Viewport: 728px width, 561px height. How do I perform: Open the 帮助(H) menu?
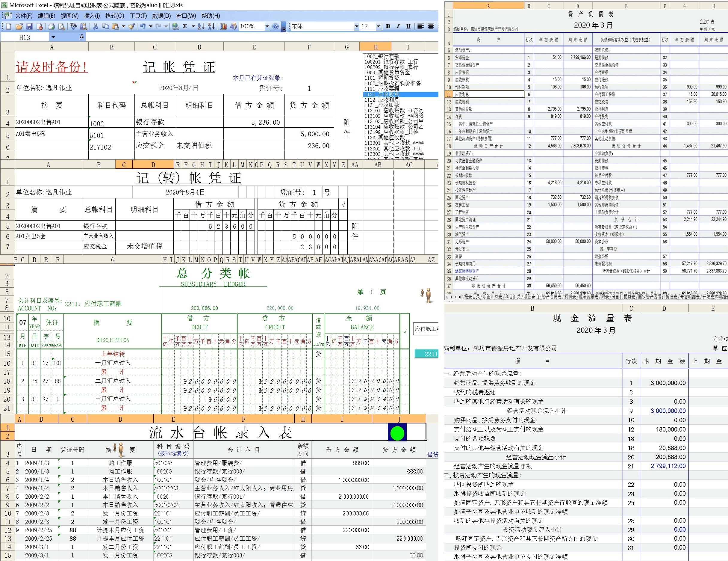pyautogui.click(x=210, y=16)
